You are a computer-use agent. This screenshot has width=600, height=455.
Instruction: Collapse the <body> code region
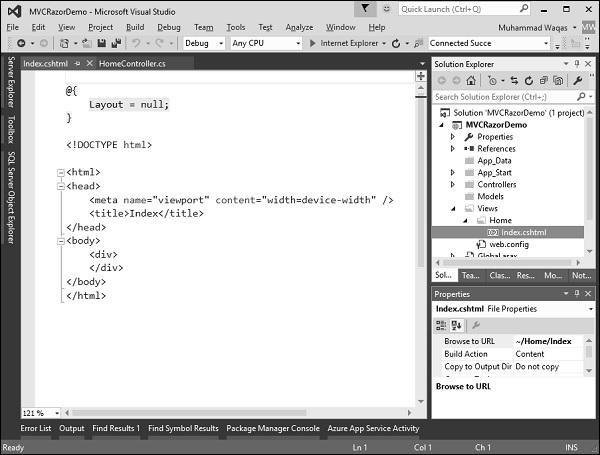[60, 241]
